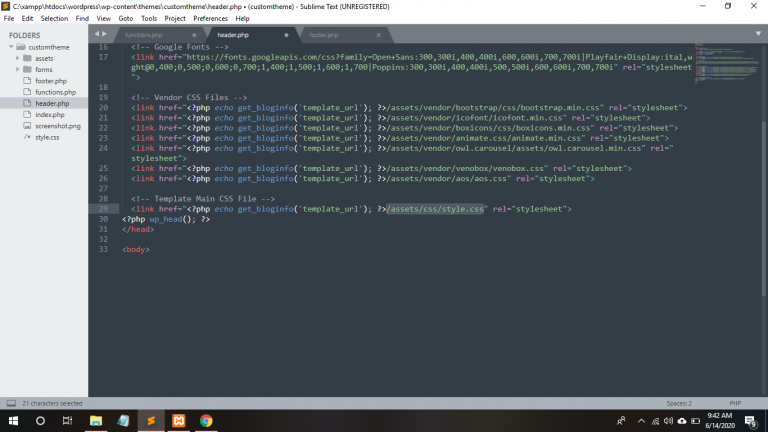This screenshot has width=768, height=432.
Task: Close the footer.php tab
Action: click(x=379, y=35)
